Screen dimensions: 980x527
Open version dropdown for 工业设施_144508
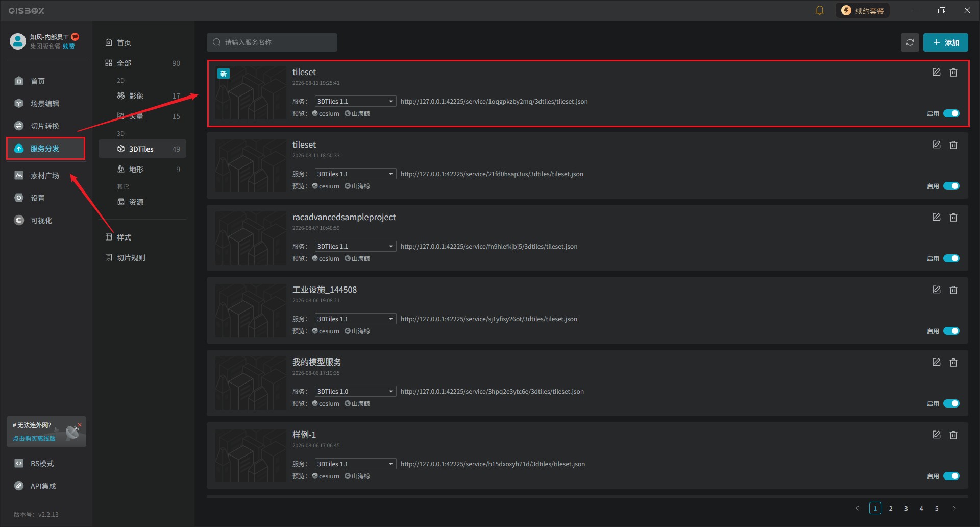tap(355, 319)
